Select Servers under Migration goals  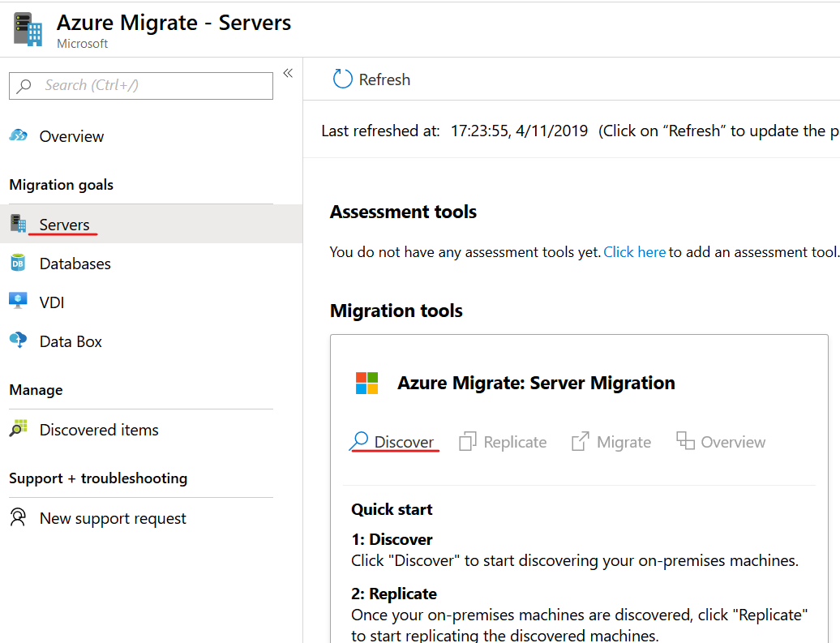click(x=64, y=225)
